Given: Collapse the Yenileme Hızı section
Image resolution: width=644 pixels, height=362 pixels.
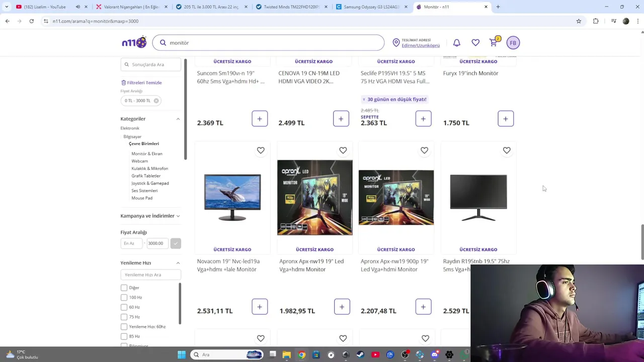Looking at the screenshot, I should click(178, 263).
